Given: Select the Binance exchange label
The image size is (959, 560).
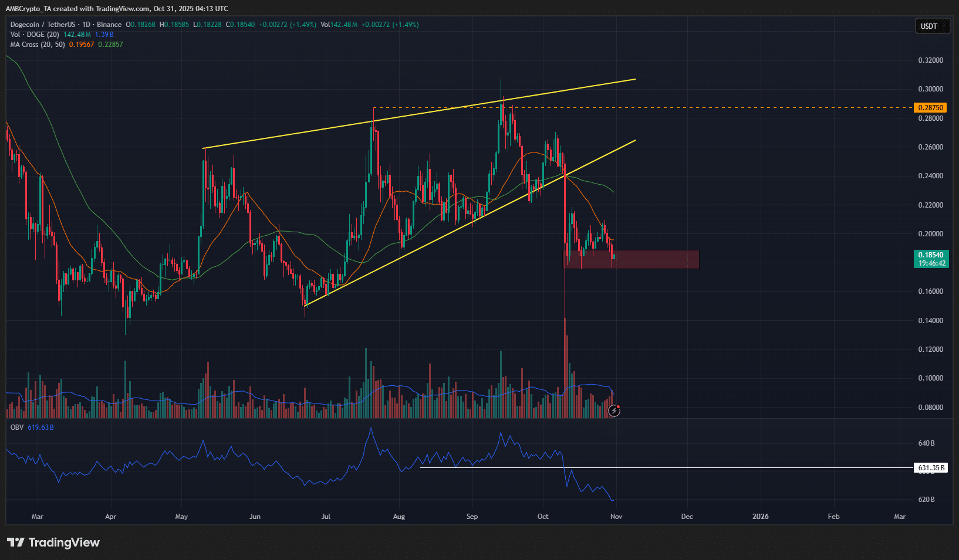Looking at the screenshot, I should [109, 25].
